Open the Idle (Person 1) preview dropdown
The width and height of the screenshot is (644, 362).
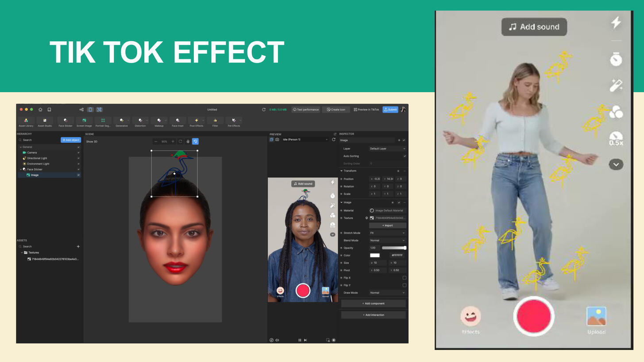(305, 140)
